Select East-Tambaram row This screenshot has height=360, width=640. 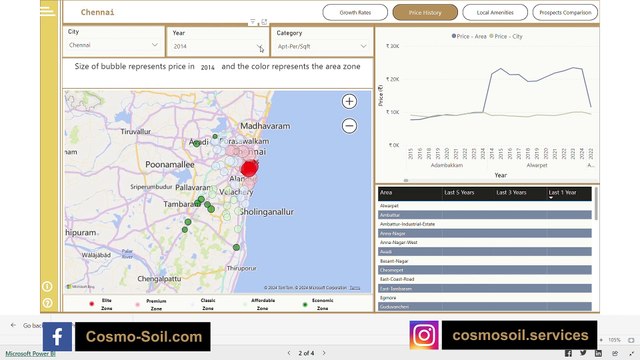click(484, 288)
